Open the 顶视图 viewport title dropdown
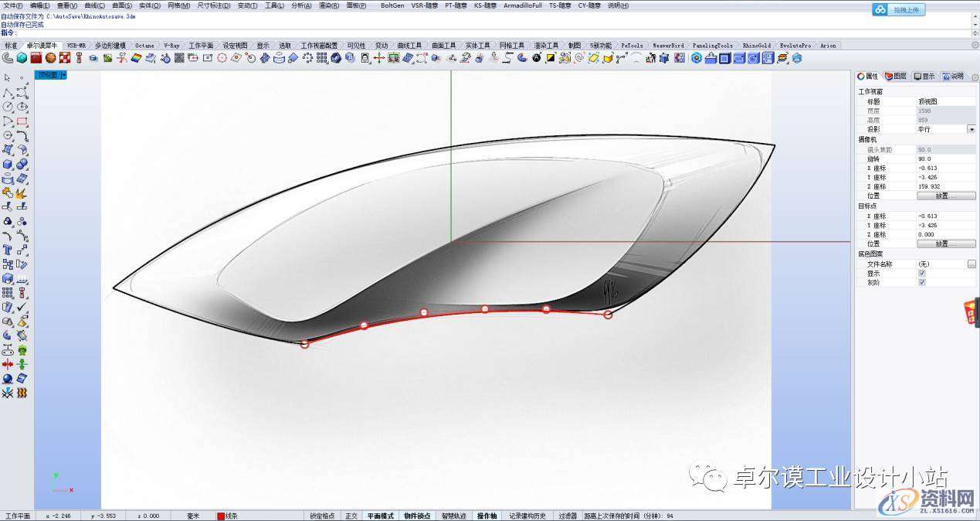 (x=63, y=75)
